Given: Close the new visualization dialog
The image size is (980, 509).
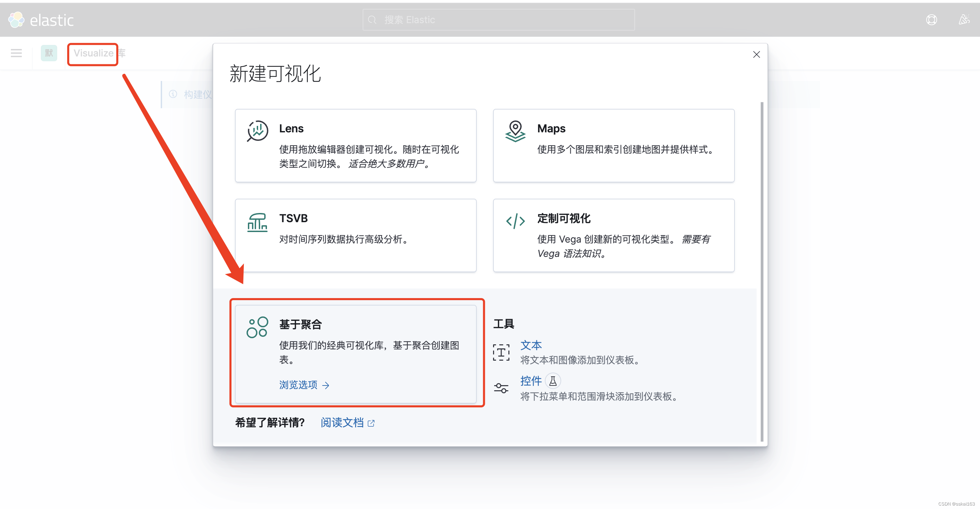Looking at the screenshot, I should tap(756, 54).
